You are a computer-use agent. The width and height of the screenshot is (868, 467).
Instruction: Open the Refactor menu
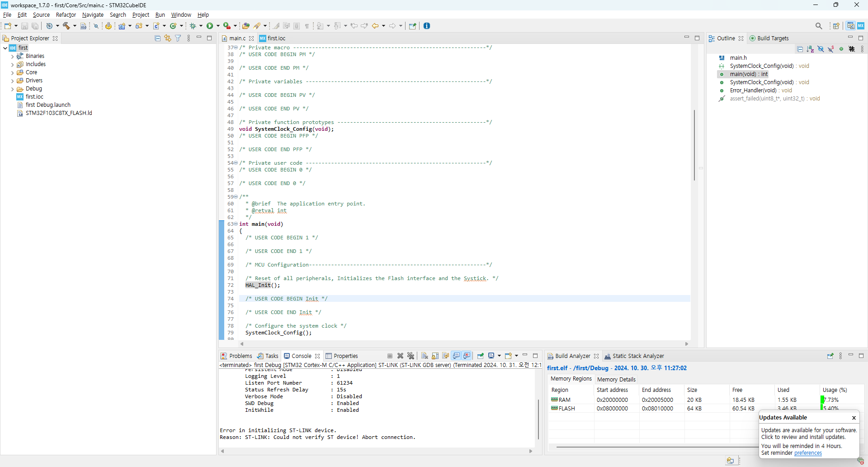[x=66, y=15]
